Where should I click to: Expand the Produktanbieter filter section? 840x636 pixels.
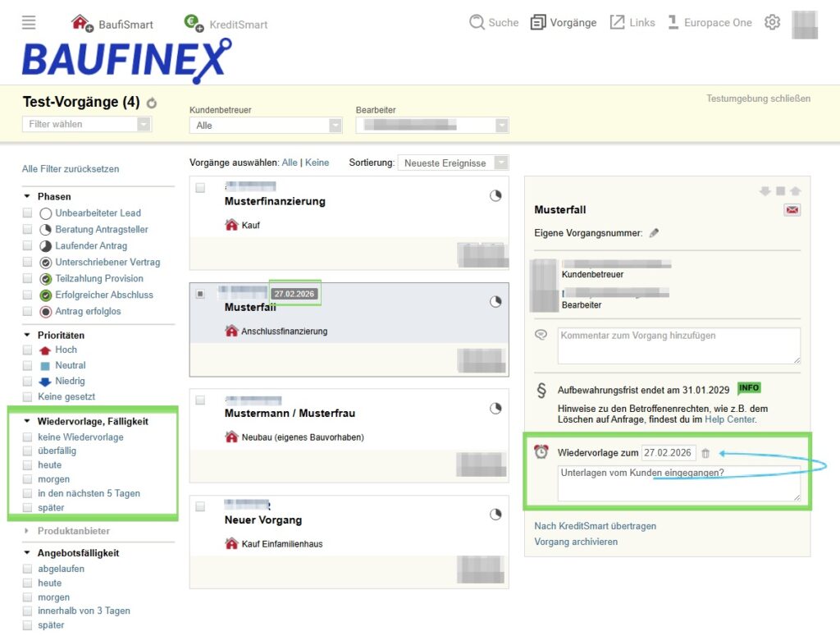(x=27, y=531)
